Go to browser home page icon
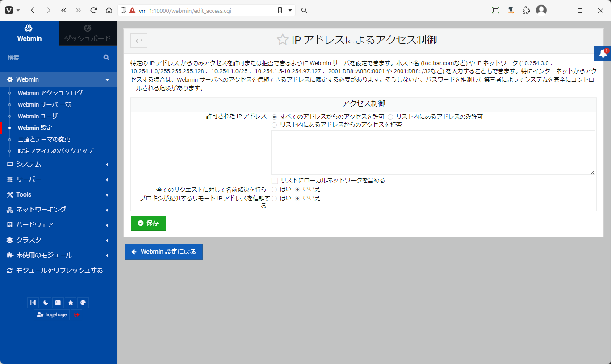Screen dimensions: 611x364 point(109,10)
